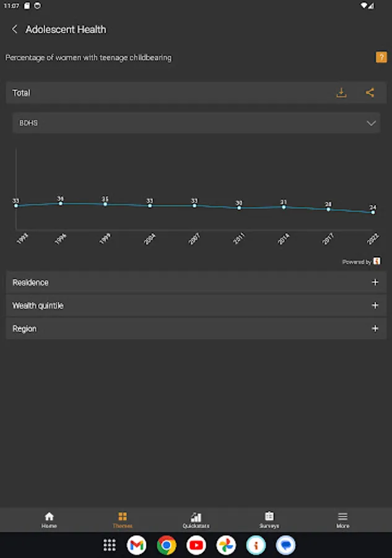Tap the back arrow beside Adolescent Health
The height and width of the screenshot is (558, 392).
15,30
